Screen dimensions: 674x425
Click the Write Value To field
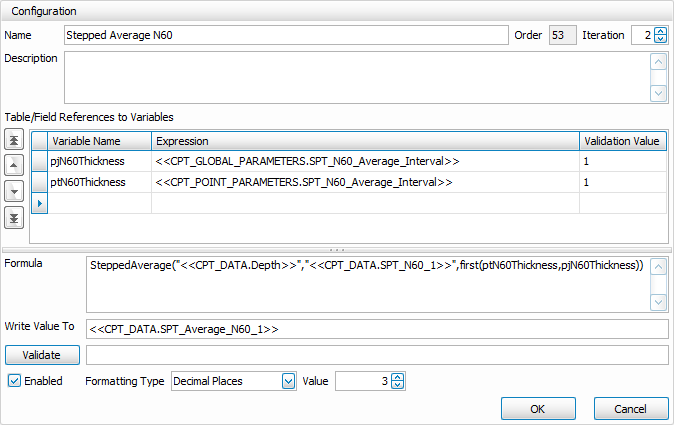pyautogui.click(x=377, y=329)
